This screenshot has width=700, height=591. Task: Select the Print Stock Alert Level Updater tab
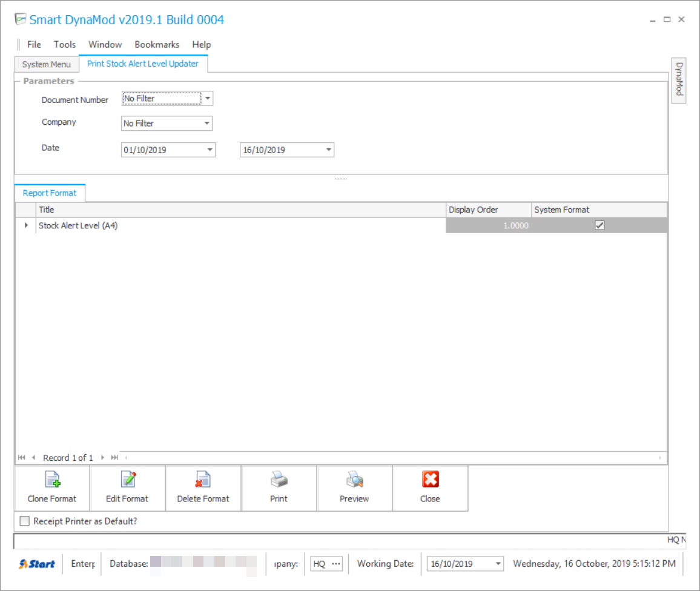pyautogui.click(x=143, y=64)
